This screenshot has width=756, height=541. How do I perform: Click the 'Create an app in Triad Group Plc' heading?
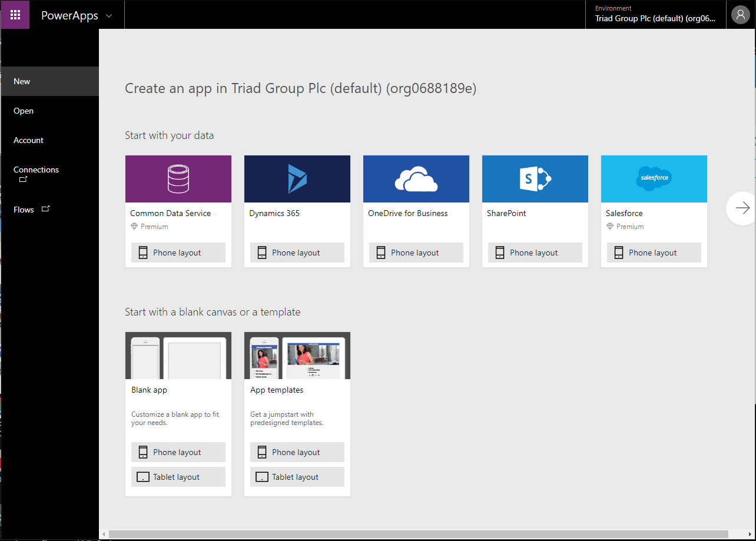coord(300,89)
